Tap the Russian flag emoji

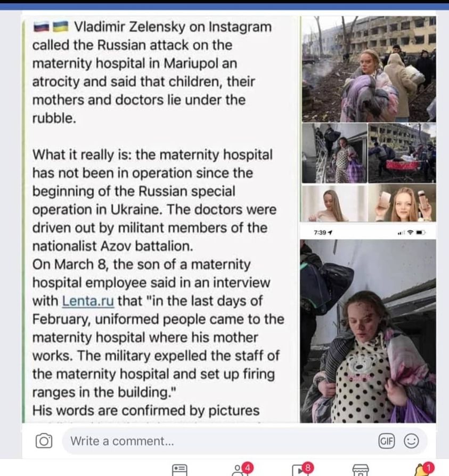[x=41, y=27]
